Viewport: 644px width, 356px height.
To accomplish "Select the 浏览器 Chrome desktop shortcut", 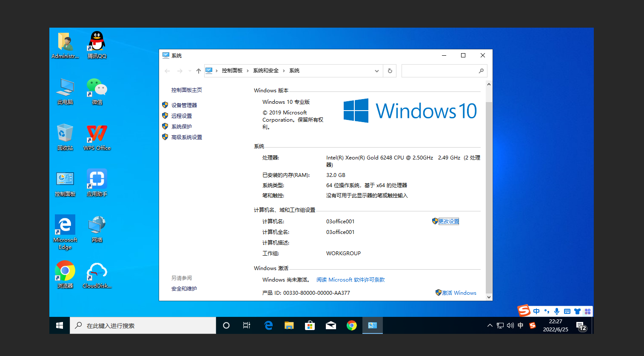I will (65, 275).
